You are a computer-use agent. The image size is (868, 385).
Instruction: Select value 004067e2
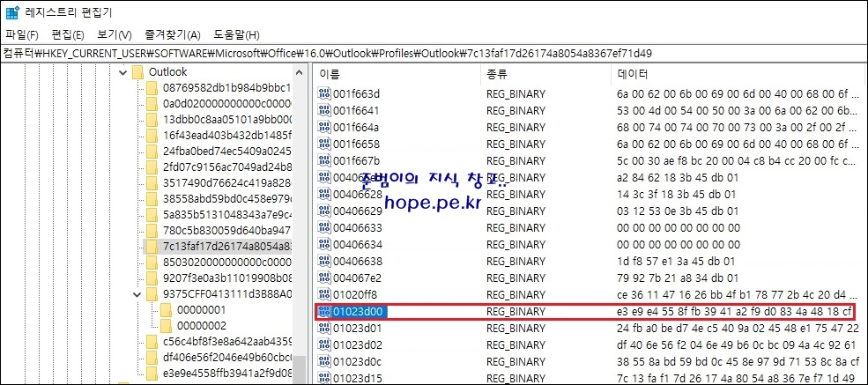pos(358,278)
